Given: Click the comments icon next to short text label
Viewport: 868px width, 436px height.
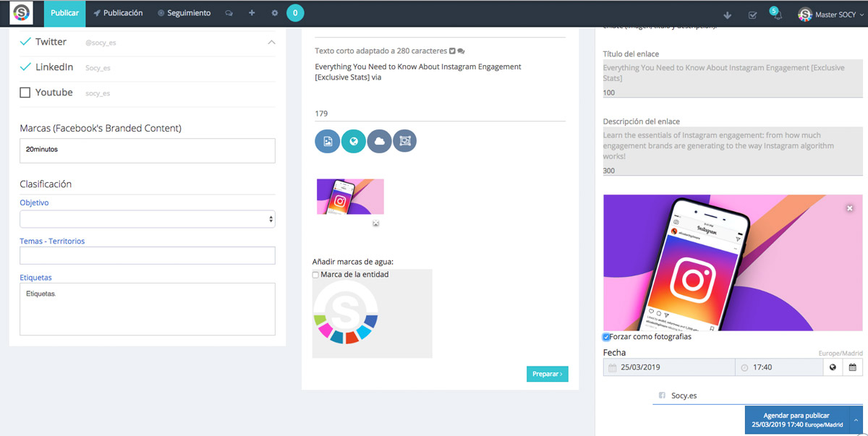Looking at the screenshot, I should click(461, 51).
